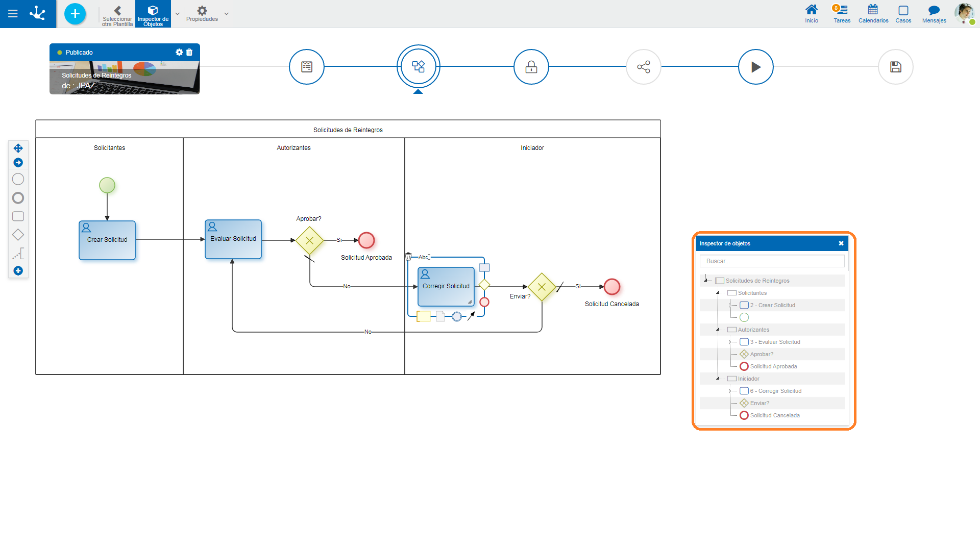Open Mensajes chat
The height and width of the screenshot is (551, 980).
(934, 14)
